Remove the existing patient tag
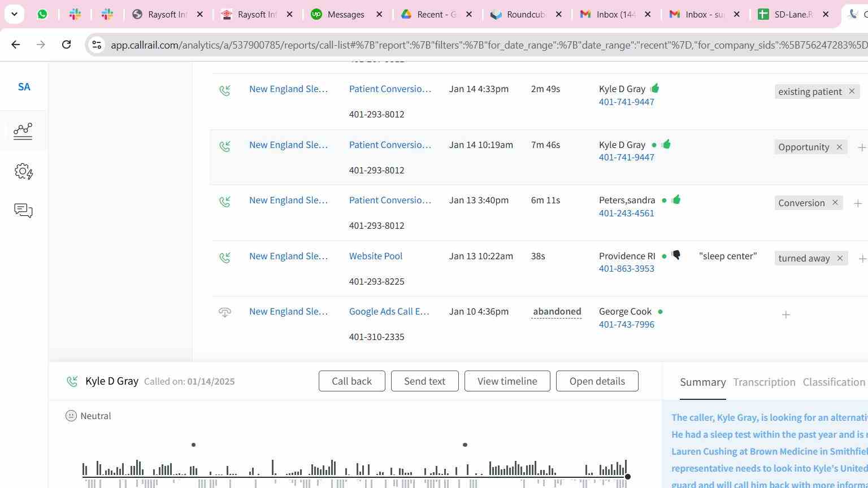868x488 pixels. click(852, 91)
